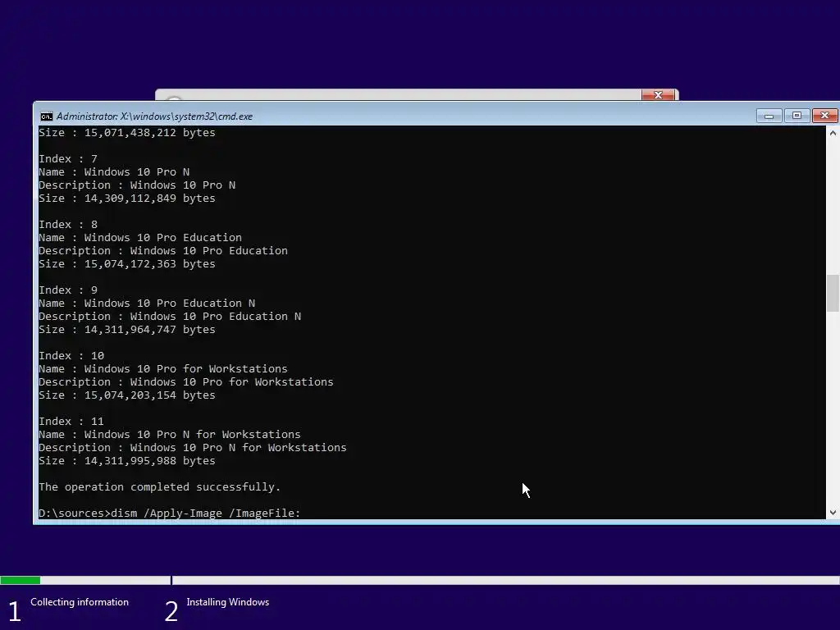Click the 'Size : 14,309,112,849 bytes' line
The width and height of the screenshot is (840, 630).
(127, 199)
